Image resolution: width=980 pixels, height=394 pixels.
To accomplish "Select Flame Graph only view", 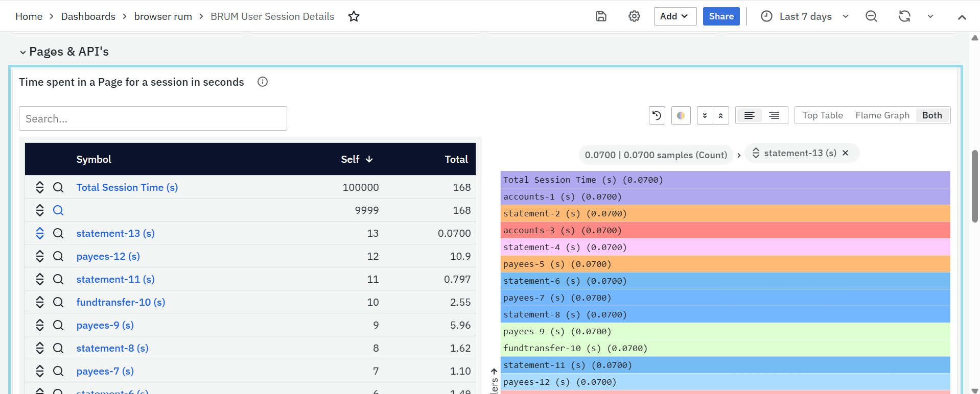I will [x=882, y=115].
